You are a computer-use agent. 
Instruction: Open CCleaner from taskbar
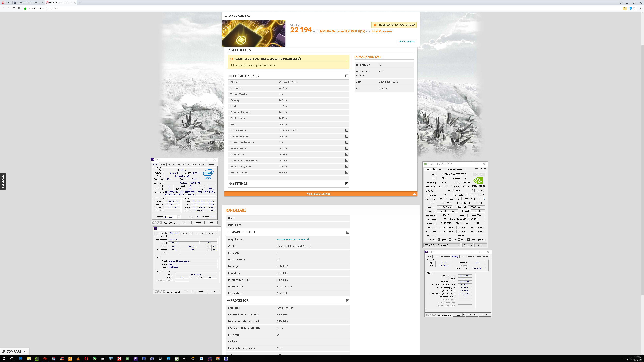pos(62,358)
